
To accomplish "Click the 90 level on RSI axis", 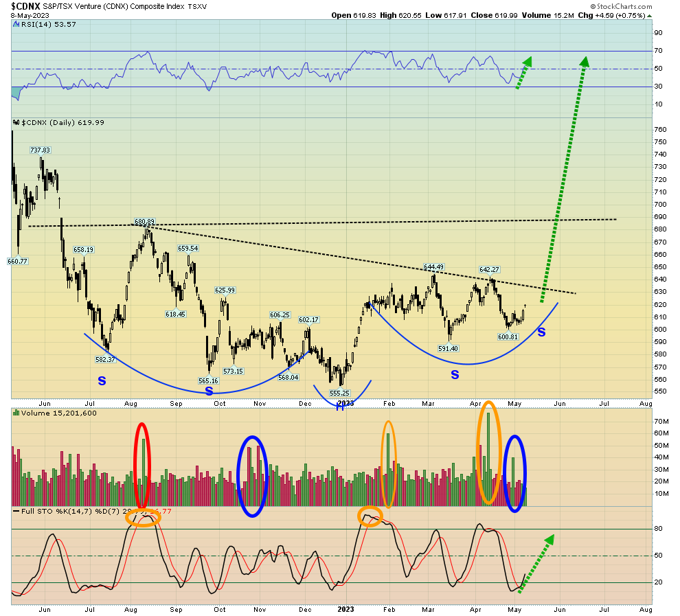I will point(658,33).
